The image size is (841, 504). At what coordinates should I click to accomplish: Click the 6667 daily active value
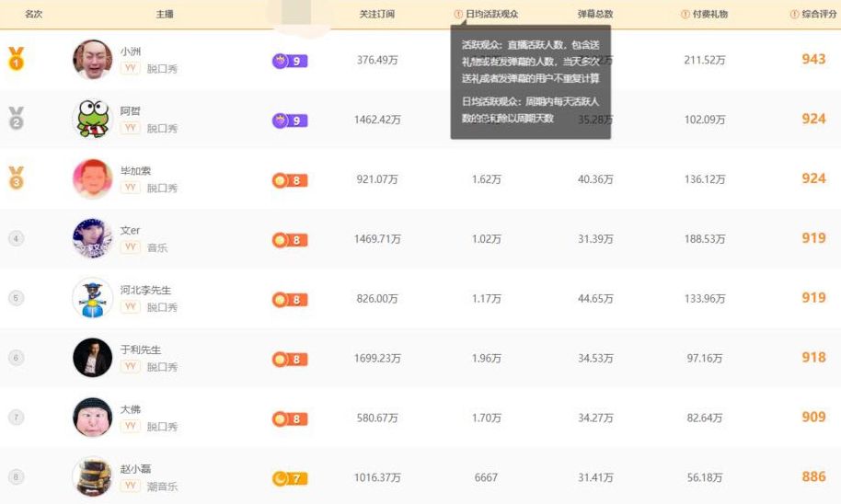tap(486, 477)
